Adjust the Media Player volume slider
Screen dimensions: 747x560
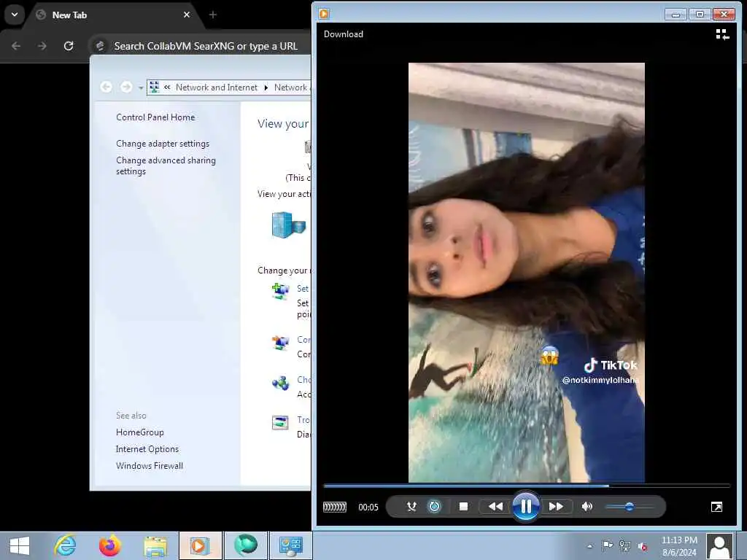(x=630, y=507)
